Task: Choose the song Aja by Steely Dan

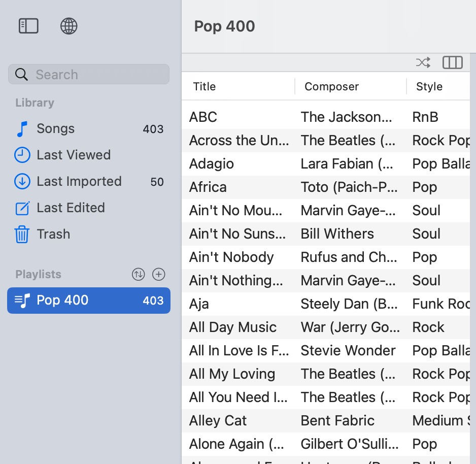Action: (x=199, y=304)
